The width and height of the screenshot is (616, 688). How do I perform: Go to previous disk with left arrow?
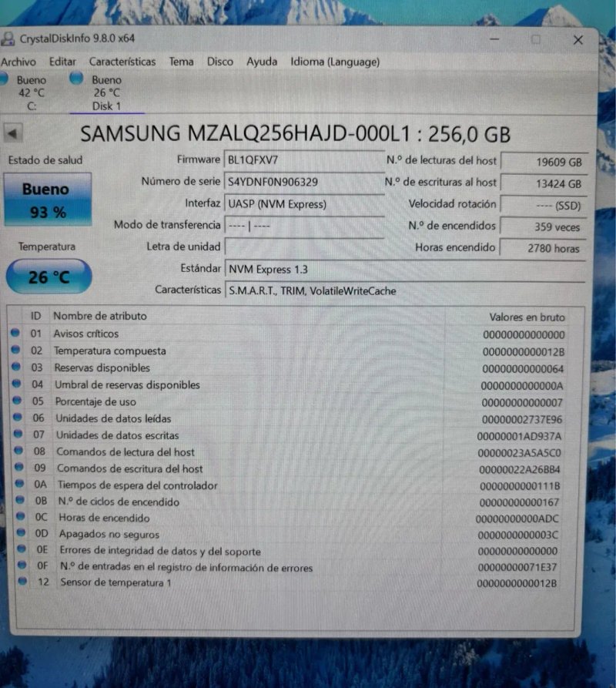pos(13,133)
